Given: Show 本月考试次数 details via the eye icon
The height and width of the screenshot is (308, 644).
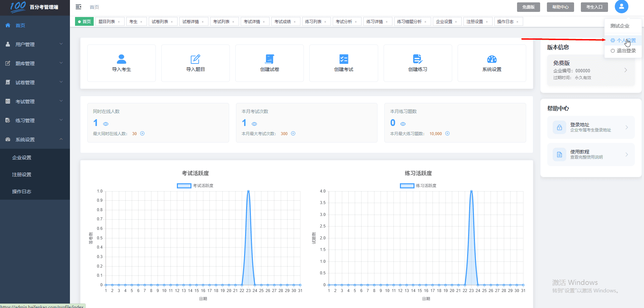Looking at the screenshot, I should click(255, 124).
